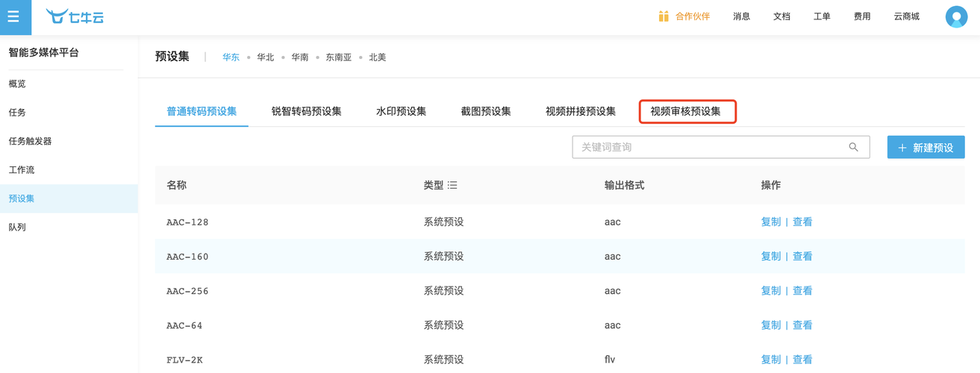The height and width of the screenshot is (373, 980).
Task: Open the 水印预设集 tab
Action: point(401,111)
